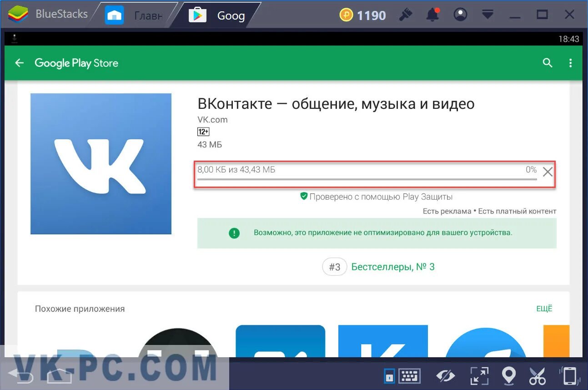Open the BlueStacks account profile icon

point(460,15)
